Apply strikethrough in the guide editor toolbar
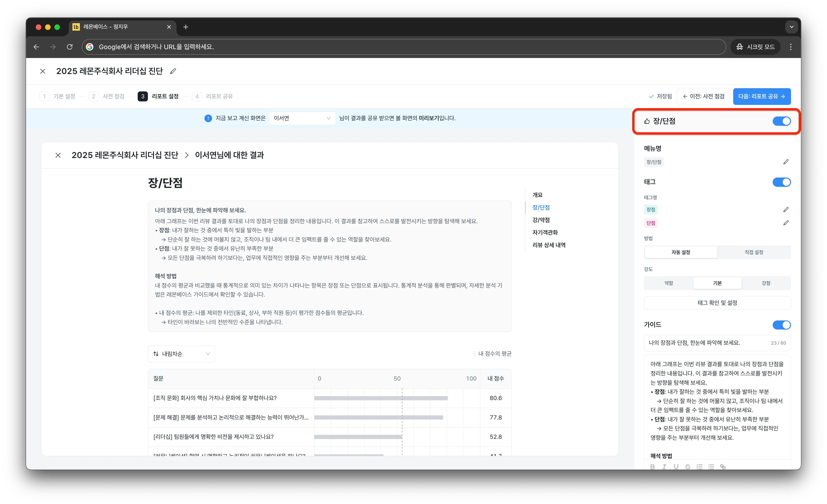Screen dimensions: 827x504 pos(687,466)
